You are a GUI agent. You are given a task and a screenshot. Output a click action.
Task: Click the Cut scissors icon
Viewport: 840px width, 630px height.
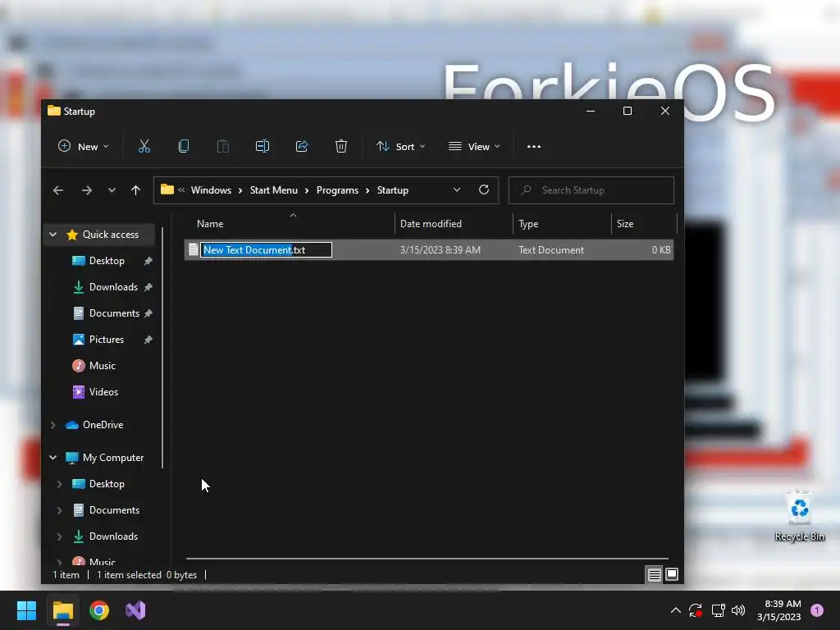tap(144, 146)
